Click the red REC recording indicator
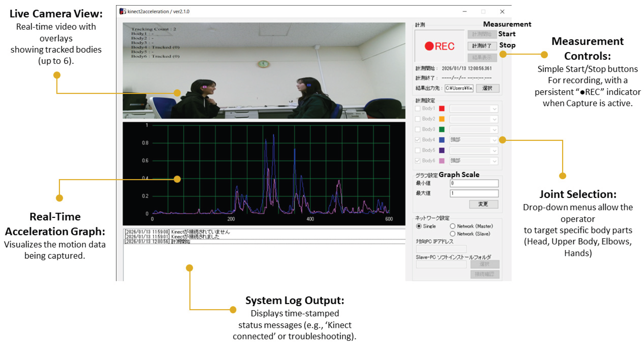This screenshot has height=345, width=644. [439, 46]
